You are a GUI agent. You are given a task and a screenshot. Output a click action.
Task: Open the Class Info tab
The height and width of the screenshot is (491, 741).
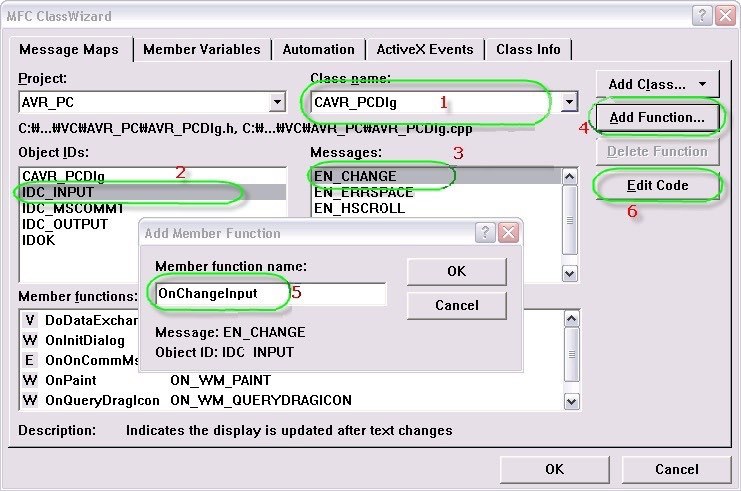click(528, 50)
